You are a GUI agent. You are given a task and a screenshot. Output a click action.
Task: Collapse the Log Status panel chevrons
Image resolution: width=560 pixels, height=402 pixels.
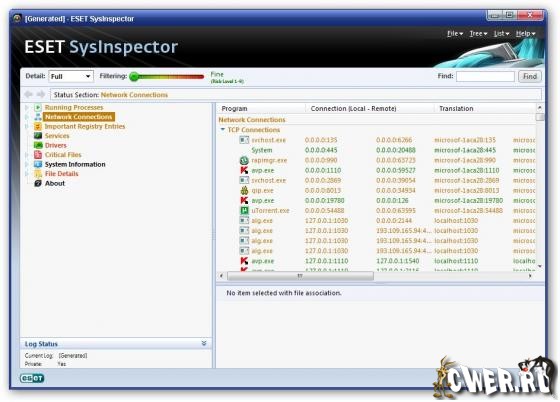[x=204, y=343]
